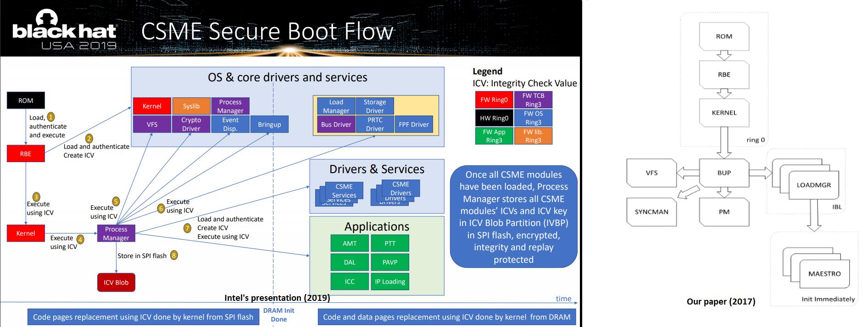868x327 pixels.
Task: Click the 'Legend' heading
Action: point(487,71)
